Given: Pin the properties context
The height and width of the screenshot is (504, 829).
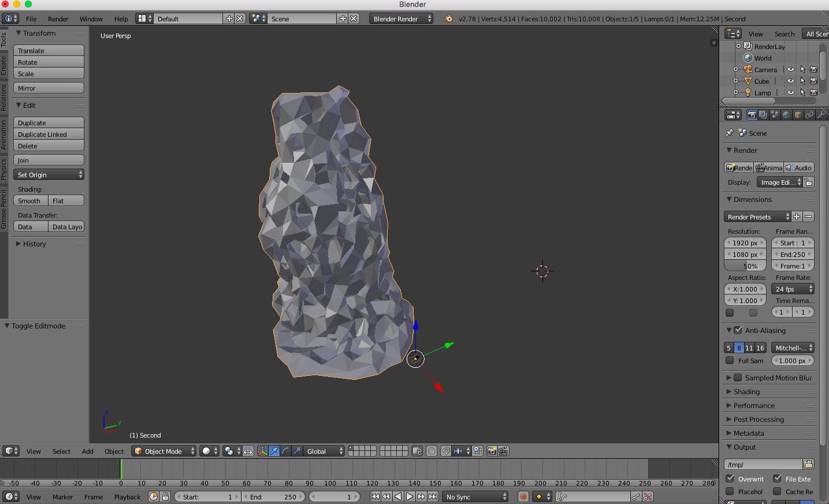Looking at the screenshot, I should (x=730, y=133).
